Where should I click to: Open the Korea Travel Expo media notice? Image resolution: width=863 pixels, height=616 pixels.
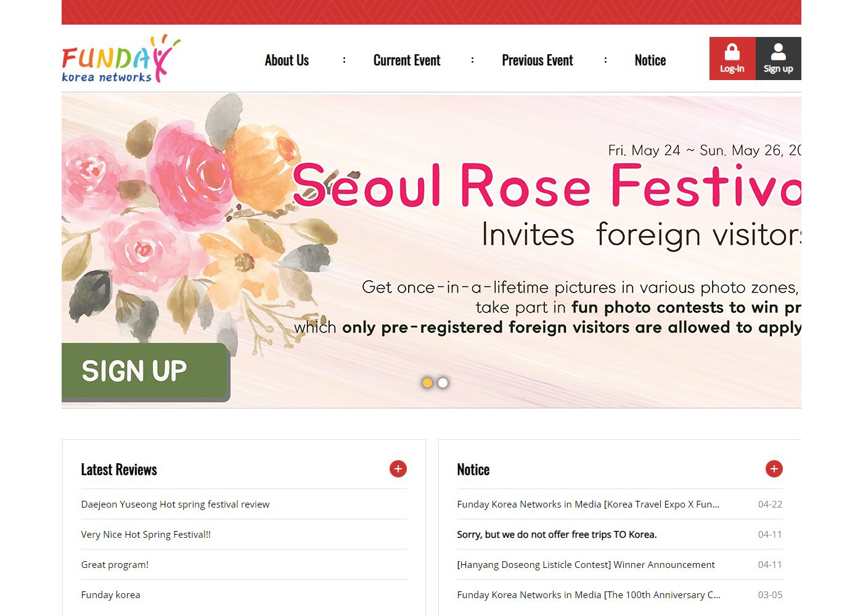(588, 504)
